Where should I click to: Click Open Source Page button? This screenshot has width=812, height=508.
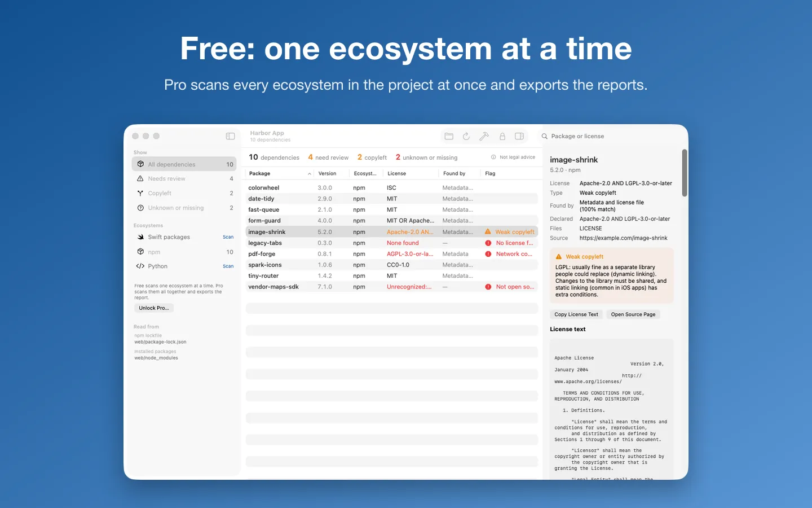[633, 314]
